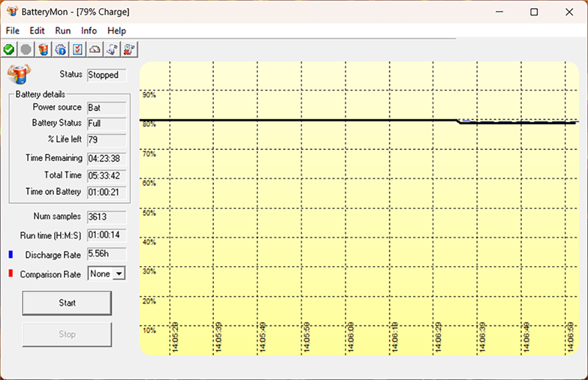The image size is (588, 380).
Task: Click the Time Remaining value field
Action: tap(107, 158)
